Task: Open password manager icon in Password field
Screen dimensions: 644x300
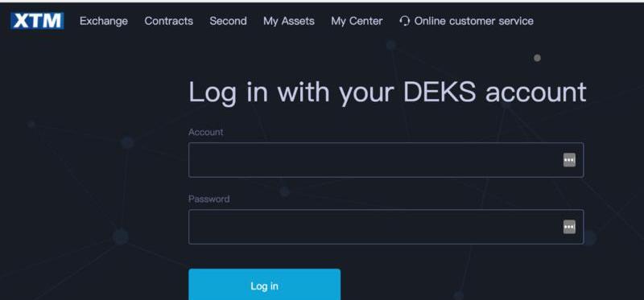Action: click(x=569, y=227)
